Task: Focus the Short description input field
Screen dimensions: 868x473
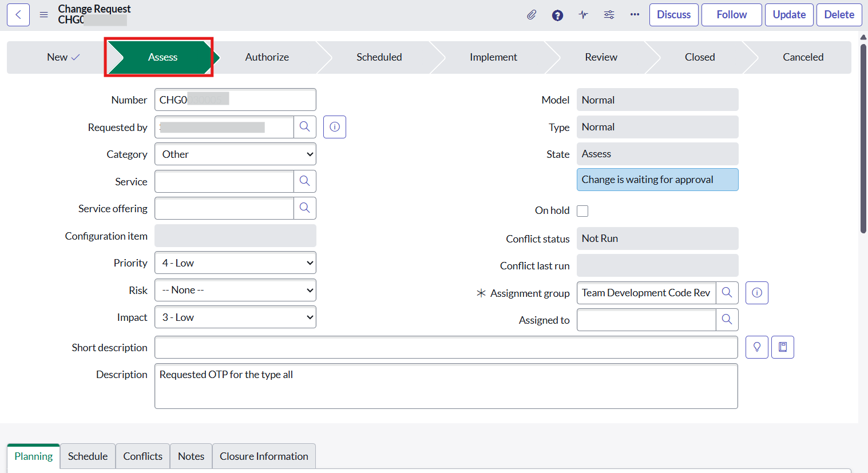Action: 446,347
